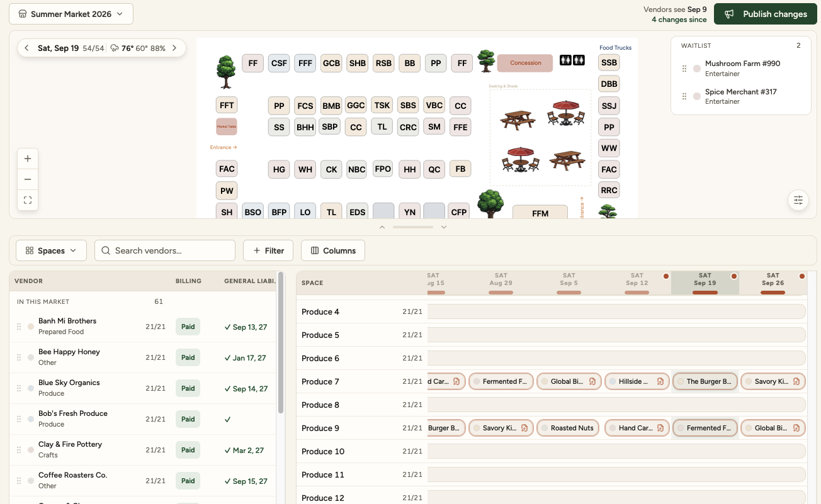Click drag handle for Bee Happy Honey
Image resolution: width=821 pixels, height=504 pixels.
tap(19, 357)
